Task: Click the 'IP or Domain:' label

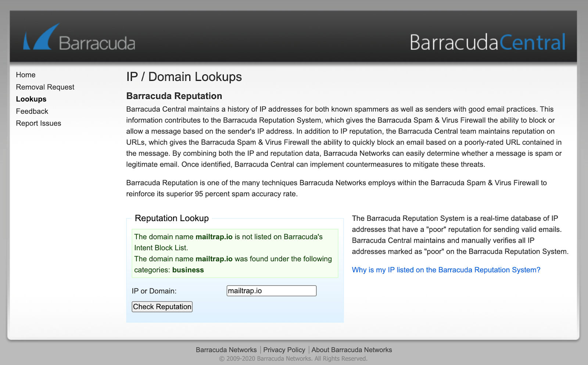Action: [x=154, y=291]
